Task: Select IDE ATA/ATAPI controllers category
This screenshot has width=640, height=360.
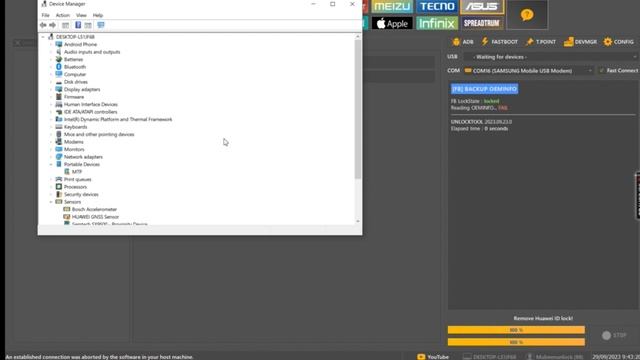Action: [x=90, y=112]
